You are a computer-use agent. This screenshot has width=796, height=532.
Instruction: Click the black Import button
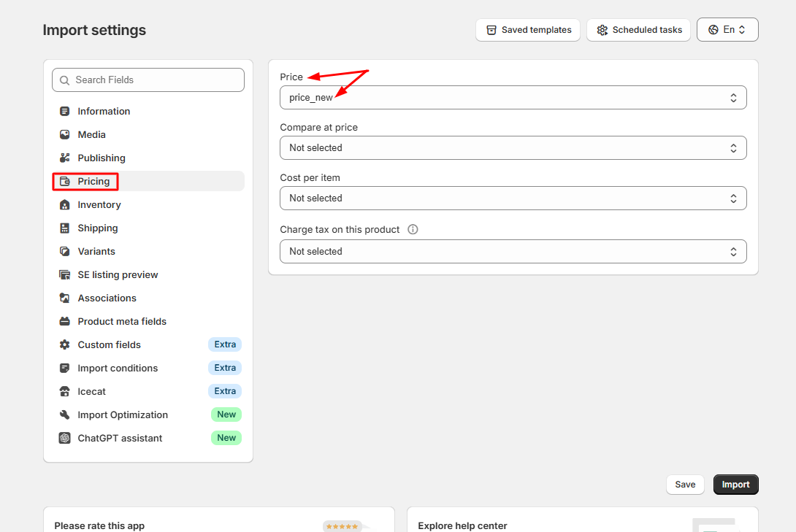[x=735, y=485]
